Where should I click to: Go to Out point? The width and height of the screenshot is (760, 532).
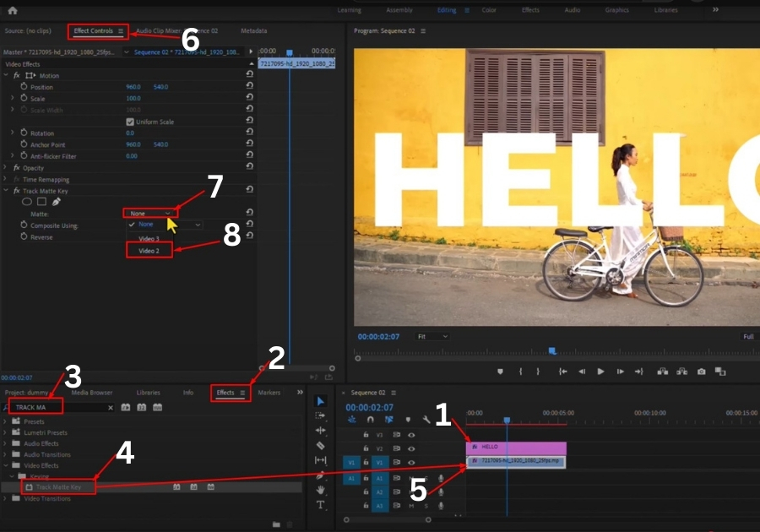point(639,372)
